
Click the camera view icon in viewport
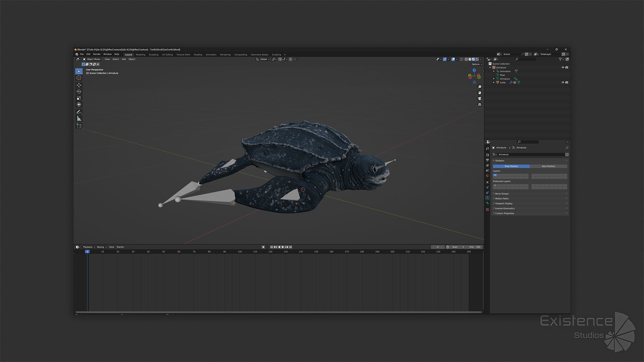point(480,99)
